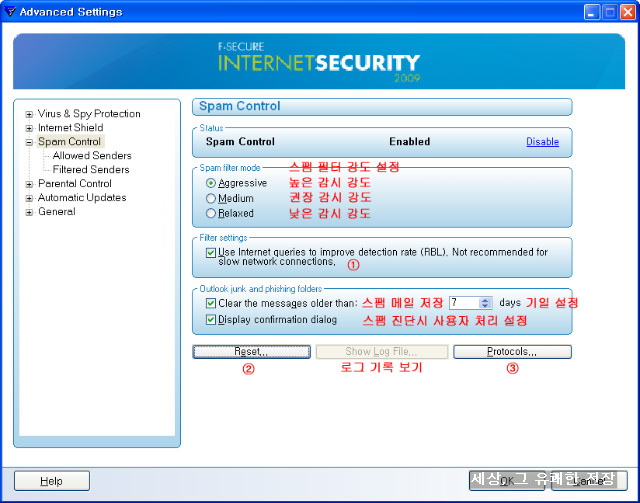
Task: Click the Help button
Action: coord(52,481)
